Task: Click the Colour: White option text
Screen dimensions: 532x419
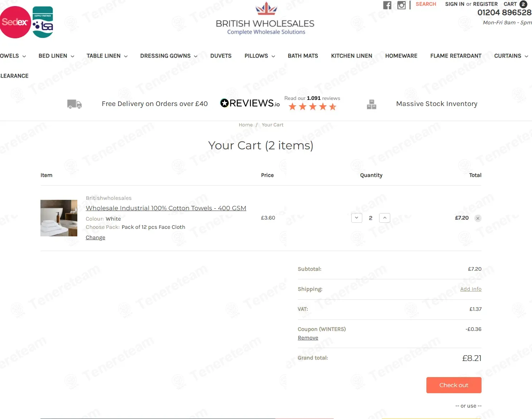Action: 103,219
